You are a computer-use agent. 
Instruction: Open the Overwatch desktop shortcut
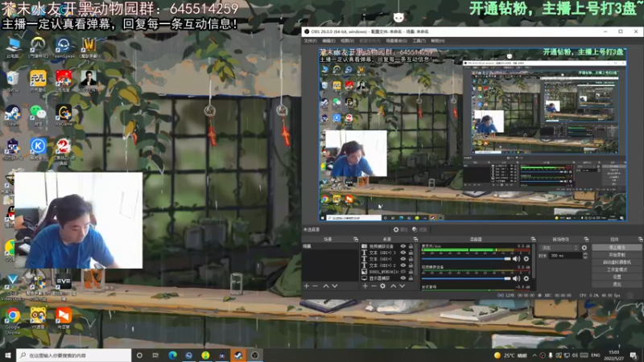[38, 47]
